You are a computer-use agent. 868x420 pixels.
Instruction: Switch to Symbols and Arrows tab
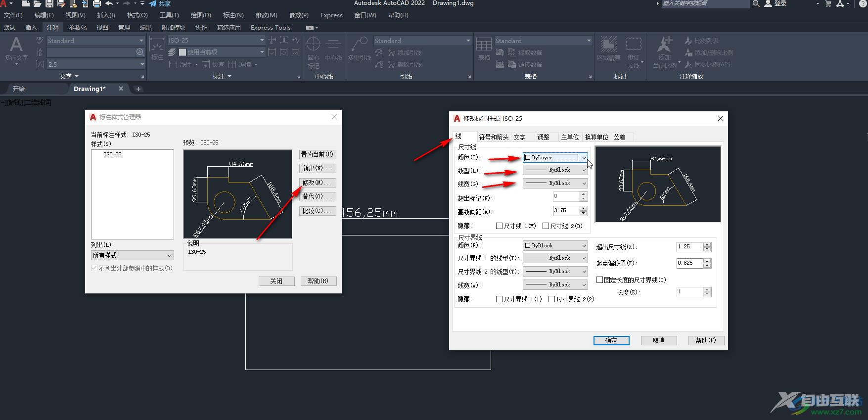(x=494, y=137)
